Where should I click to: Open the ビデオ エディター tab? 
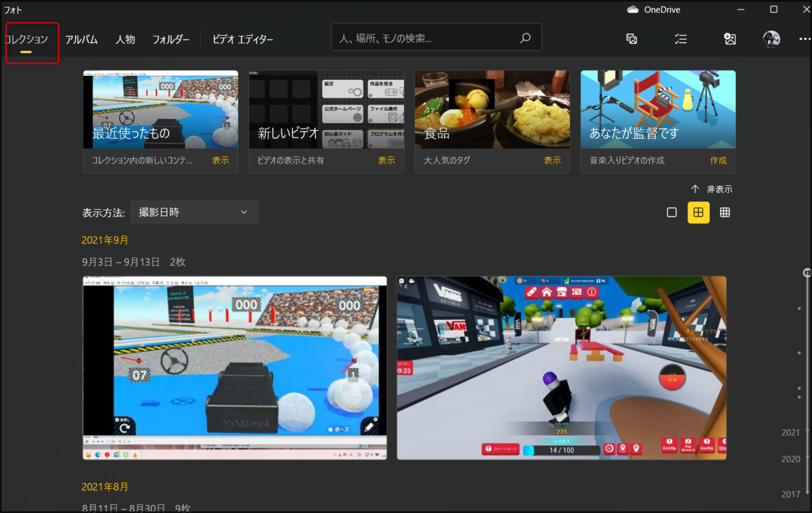pos(243,40)
